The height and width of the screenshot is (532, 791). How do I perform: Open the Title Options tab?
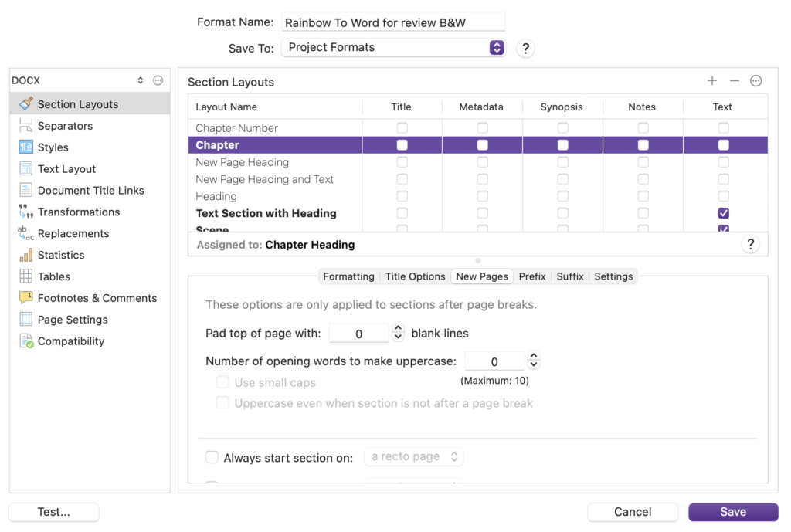click(414, 276)
